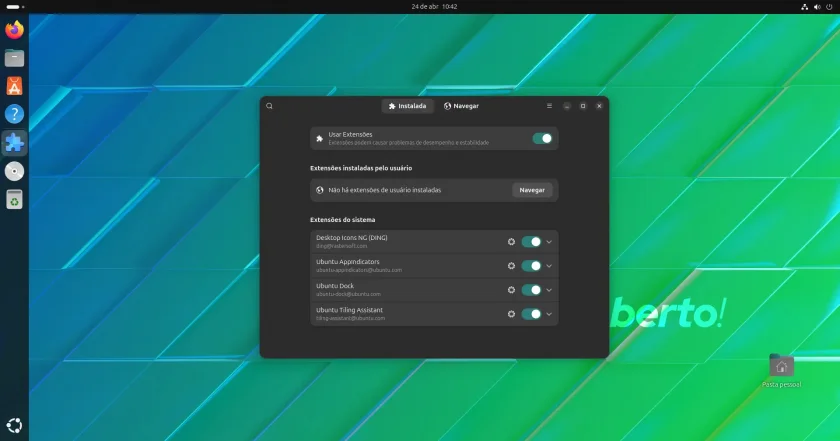The width and height of the screenshot is (840, 441).
Task: Turn off Ubuntu Tiling Assistant extension
Action: click(x=531, y=314)
